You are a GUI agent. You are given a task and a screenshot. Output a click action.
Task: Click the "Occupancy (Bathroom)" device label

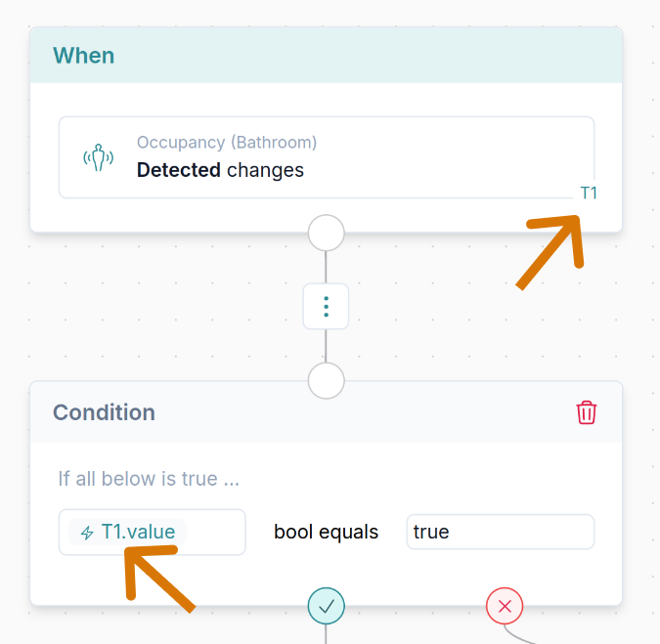click(x=227, y=143)
